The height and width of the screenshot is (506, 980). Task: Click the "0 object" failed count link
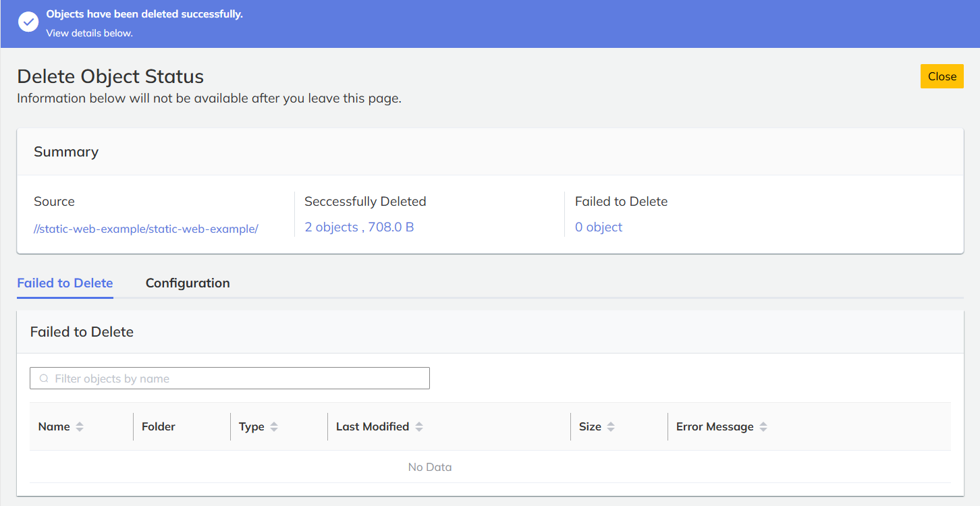(x=599, y=227)
